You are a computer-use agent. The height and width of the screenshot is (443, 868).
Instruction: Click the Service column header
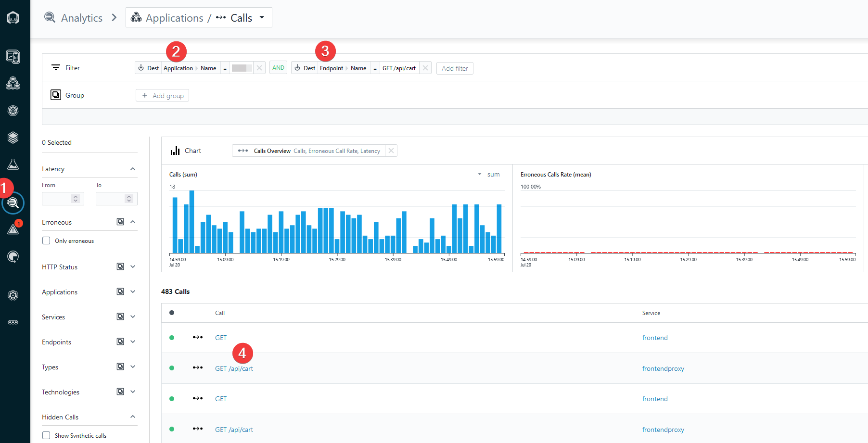(x=651, y=313)
